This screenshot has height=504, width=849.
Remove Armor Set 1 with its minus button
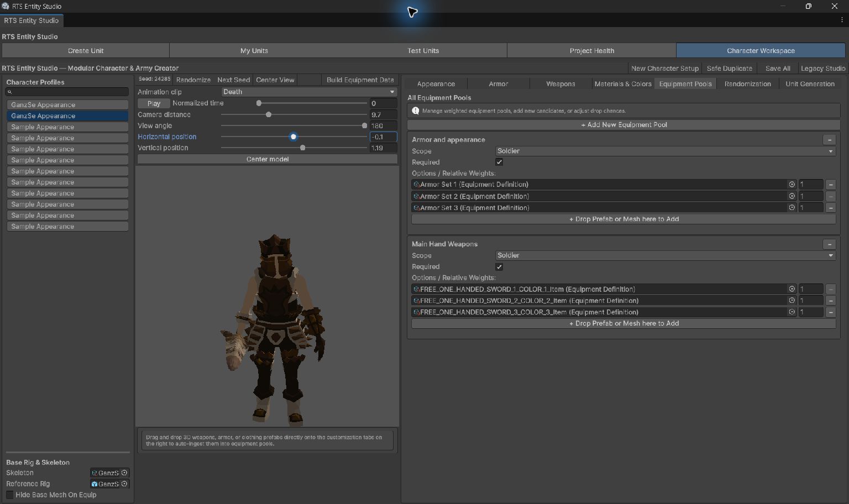[x=830, y=185]
